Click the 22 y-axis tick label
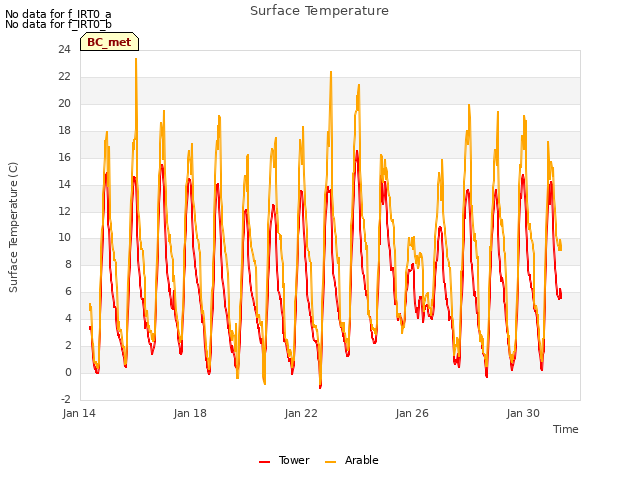This screenshot has height=480, width=640. [x=64, y=77]
